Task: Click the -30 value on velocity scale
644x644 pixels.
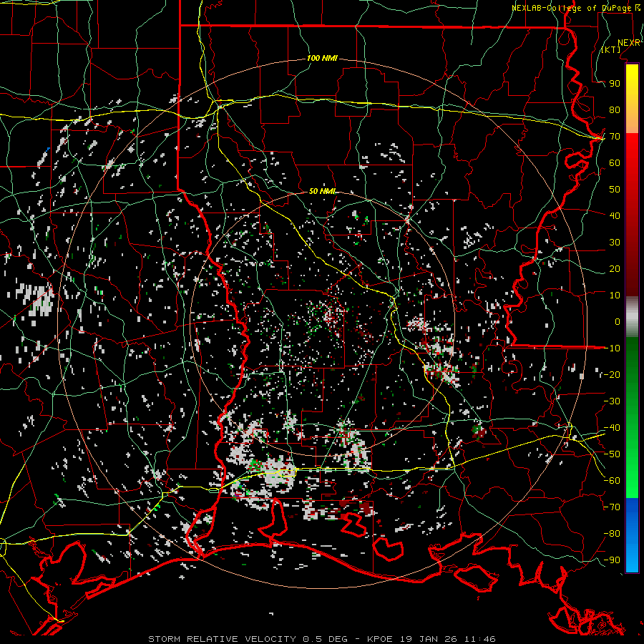Action: pyautogui.click(x=612, y=401)
